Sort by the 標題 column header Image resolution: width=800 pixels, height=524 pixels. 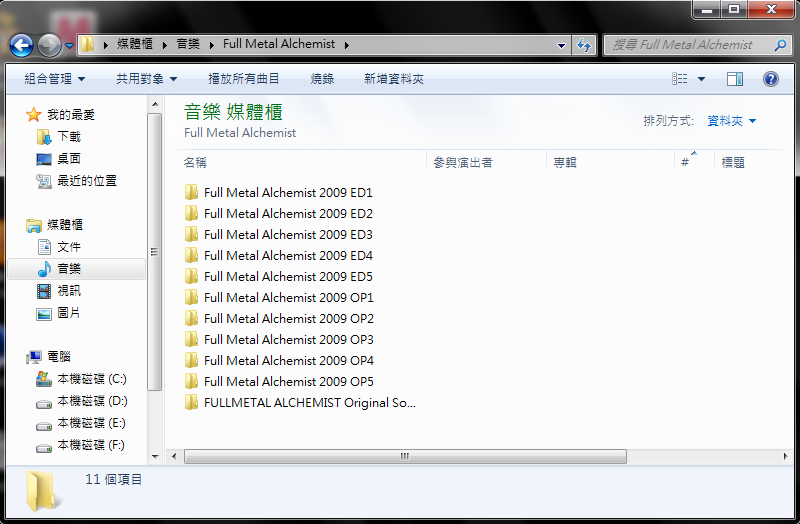(x=733, y=162)
